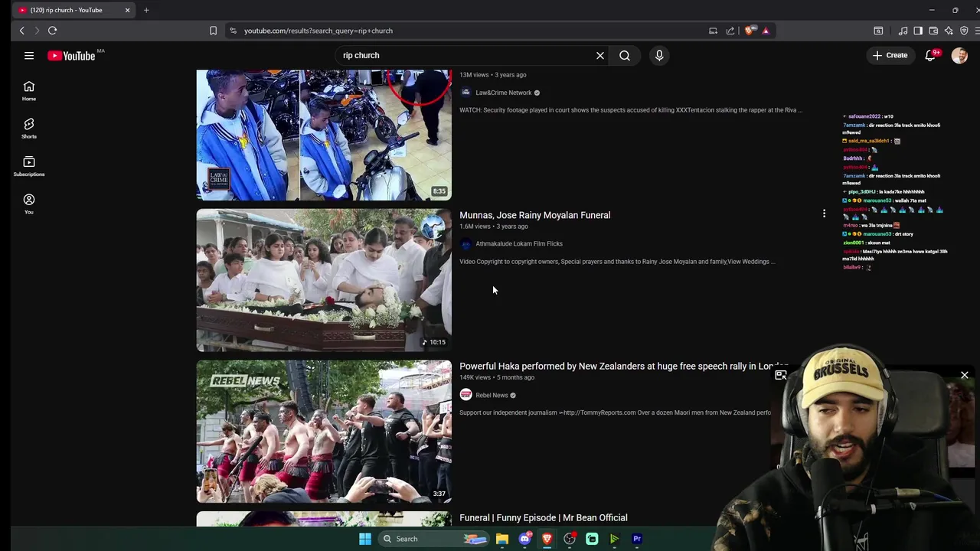Open the Law&Crime security footage thumbnail

click(324, 135)
